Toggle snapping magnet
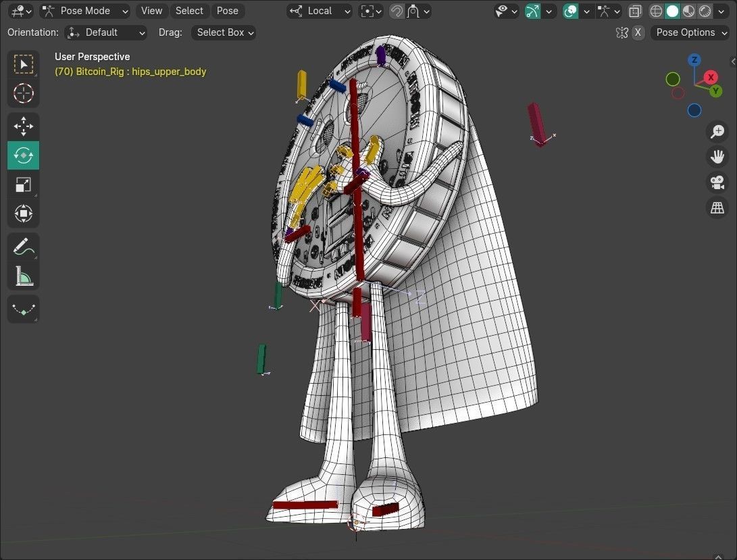The height and width of the screenshot is (560, 737). [x=397, y=11]
